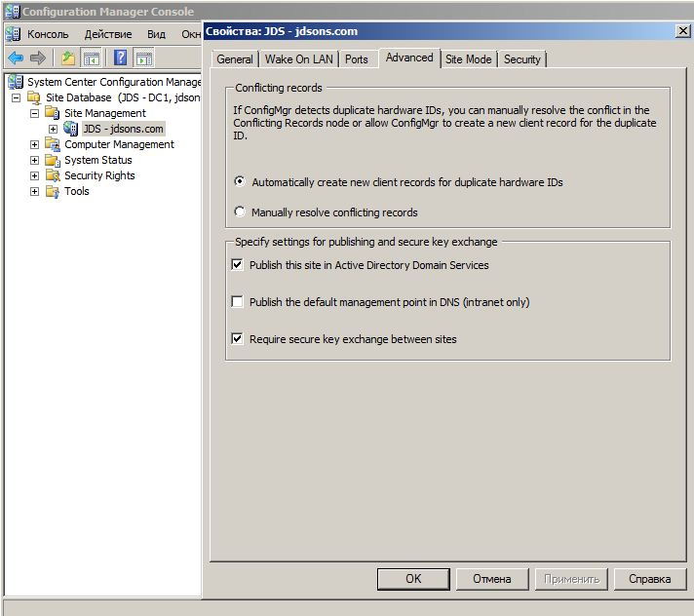Click the Security Rights folder icon

(53, 175)
